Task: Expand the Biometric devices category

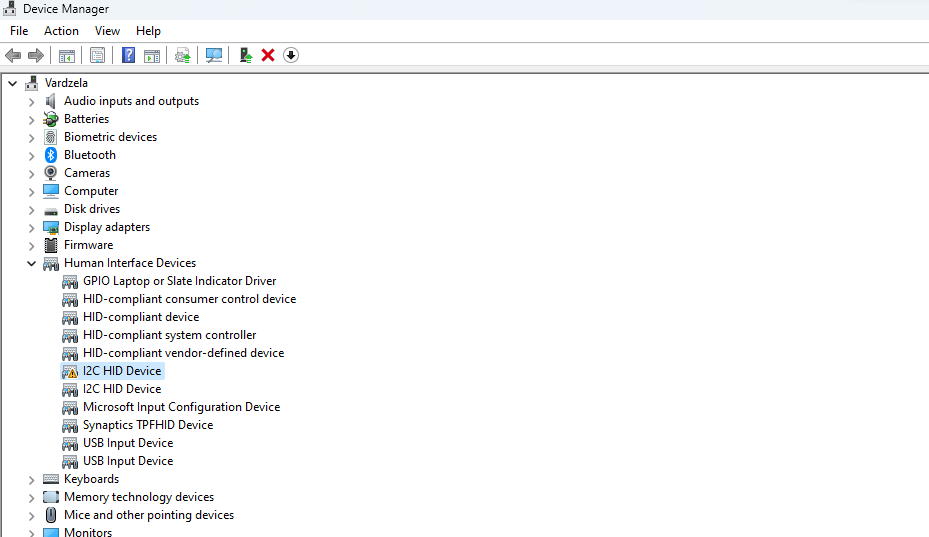Action: (31, 138)
